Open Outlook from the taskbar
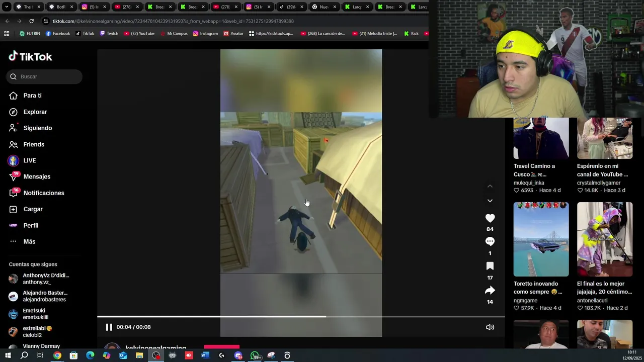 (x=123, y=355)
